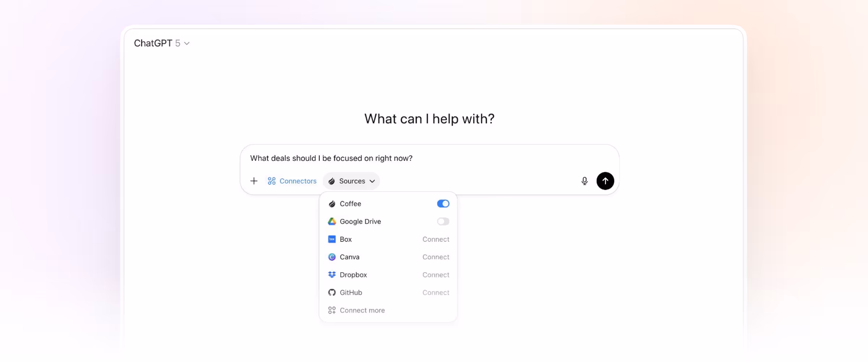Click the 'What can I help with?' heading
Viewport: 868px width, 362px height.
(x=429, y=119)
